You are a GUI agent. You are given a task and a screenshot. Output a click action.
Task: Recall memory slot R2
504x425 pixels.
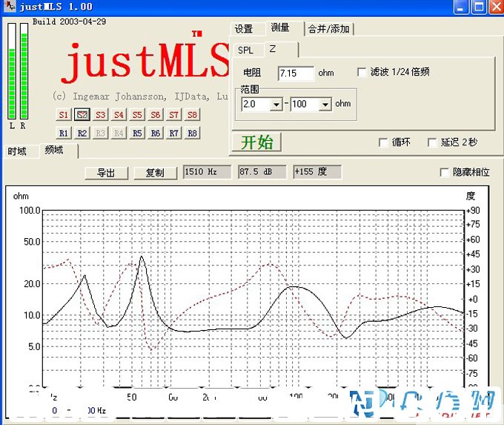[x=82, y=133]
